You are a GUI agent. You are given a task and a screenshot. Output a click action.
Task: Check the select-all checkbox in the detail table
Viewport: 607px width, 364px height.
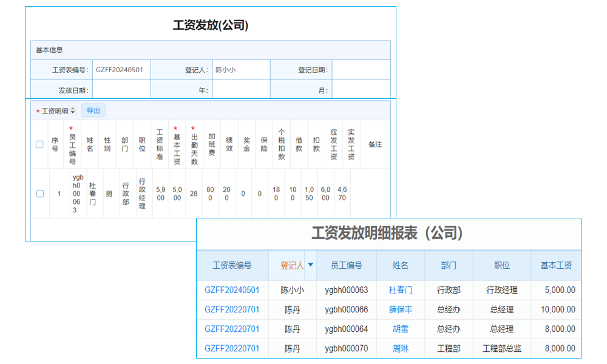point(39,144)
